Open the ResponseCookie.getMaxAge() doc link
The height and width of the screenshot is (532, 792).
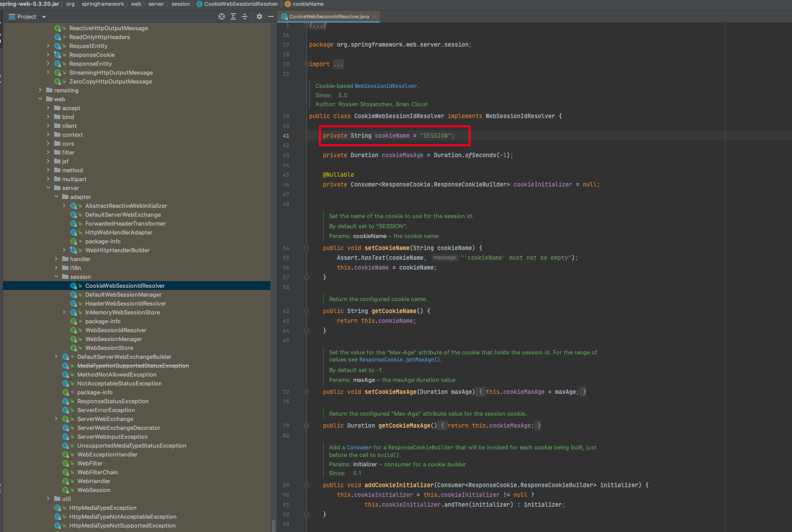[400, 360]
